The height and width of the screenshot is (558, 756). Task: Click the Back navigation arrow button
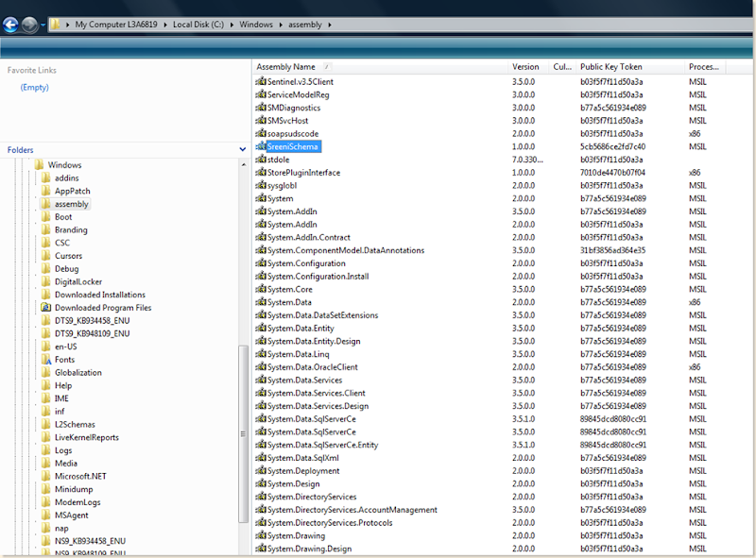pos(11,25)
